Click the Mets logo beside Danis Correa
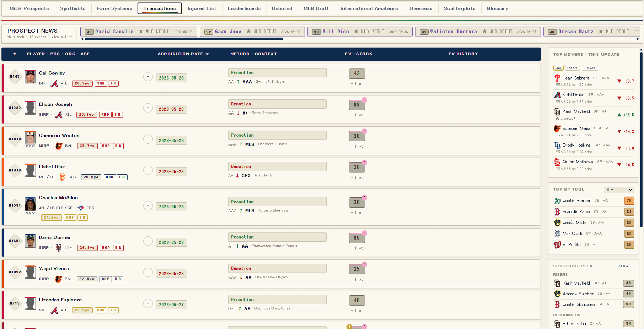 coord(59,248)
